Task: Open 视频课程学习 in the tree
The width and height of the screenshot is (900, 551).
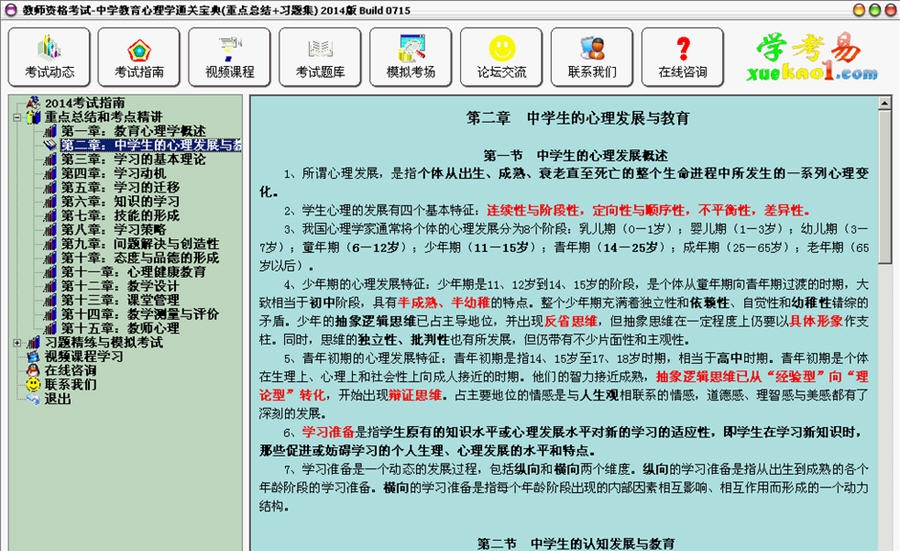Action: pos(84,356)
